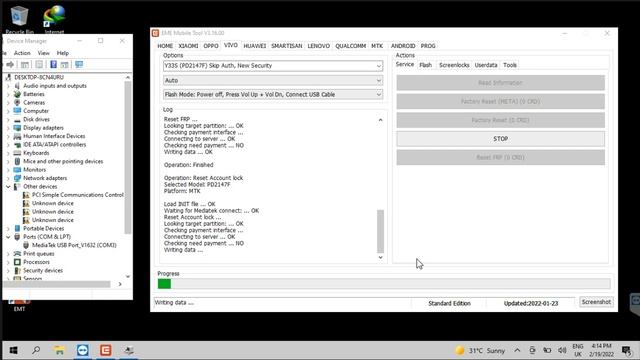
Task: Open the Screenlocks actions tab
Action: click(x=454, y=65)
